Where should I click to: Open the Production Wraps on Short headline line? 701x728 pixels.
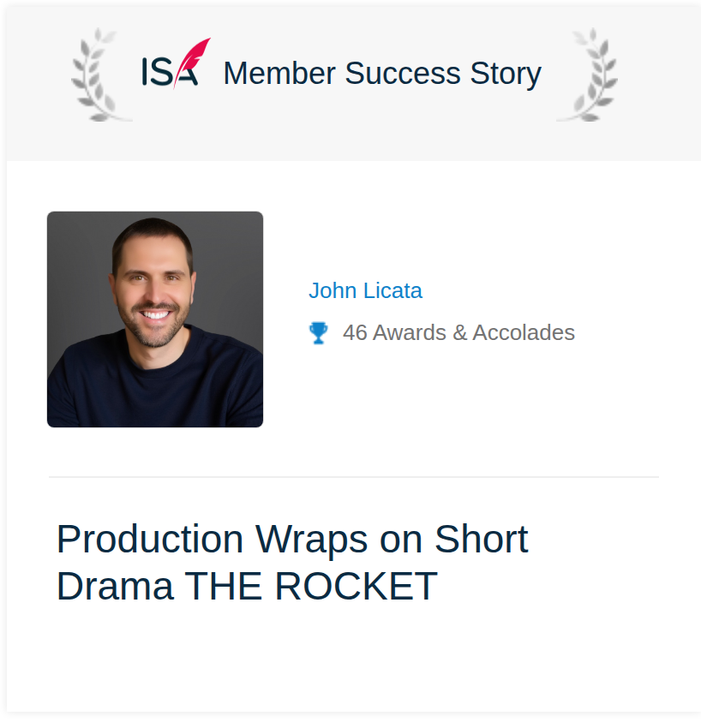[x=293, y=540]
